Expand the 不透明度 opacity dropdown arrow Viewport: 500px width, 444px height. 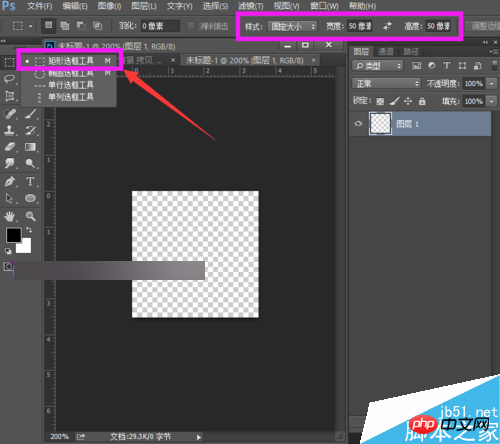click(x=491, y=83)
